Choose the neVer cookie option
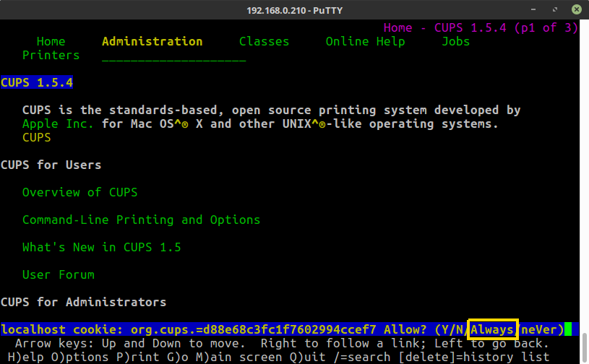The image size is (589, 364). (x=538, y=329)
